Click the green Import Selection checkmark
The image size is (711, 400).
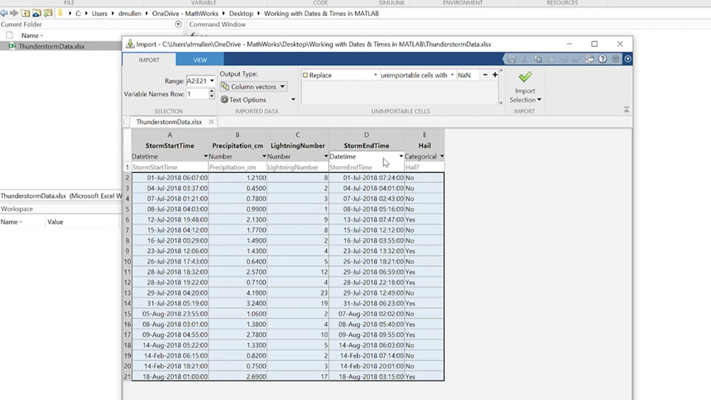click(525, 77)
